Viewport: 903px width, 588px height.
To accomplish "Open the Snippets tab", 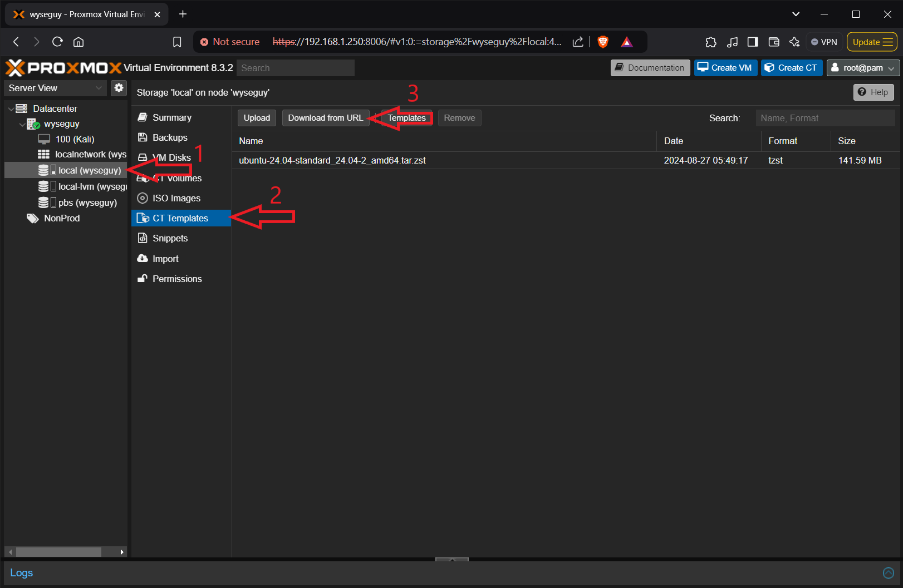I will pos(181,238).
